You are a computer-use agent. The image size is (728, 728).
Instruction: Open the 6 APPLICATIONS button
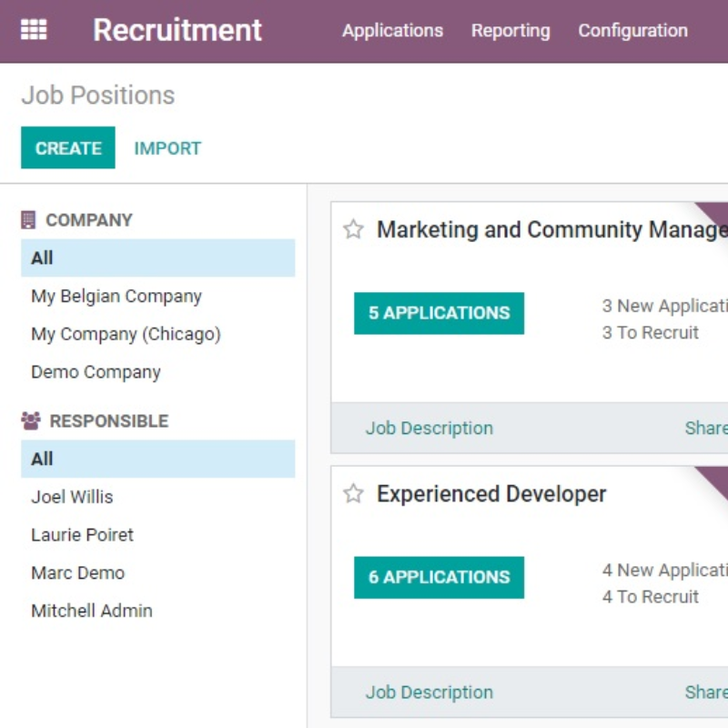tap(439, 577)
